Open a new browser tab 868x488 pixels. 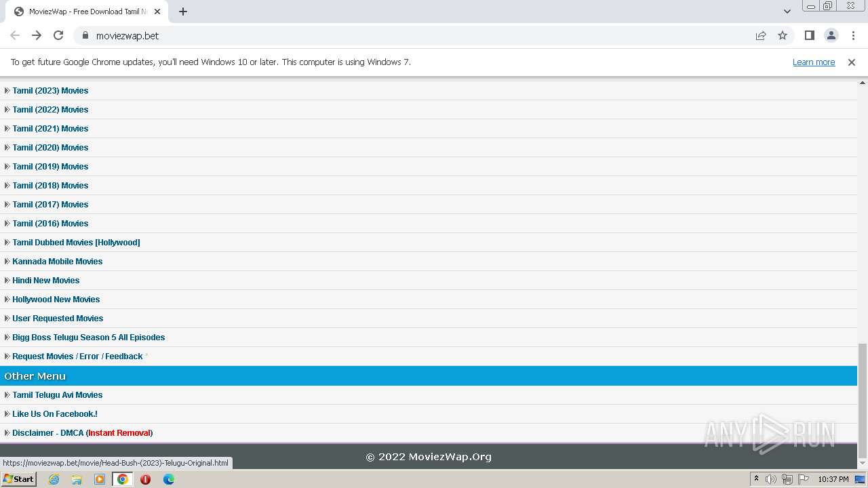pyautogui.click(x=183, y=12)
